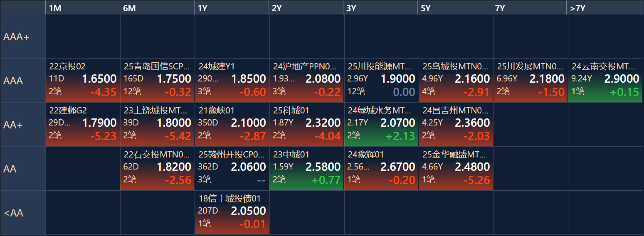644x236 pixels.
Task: Open the 22京投02 bond cell
Action: (x=83, y=80)
